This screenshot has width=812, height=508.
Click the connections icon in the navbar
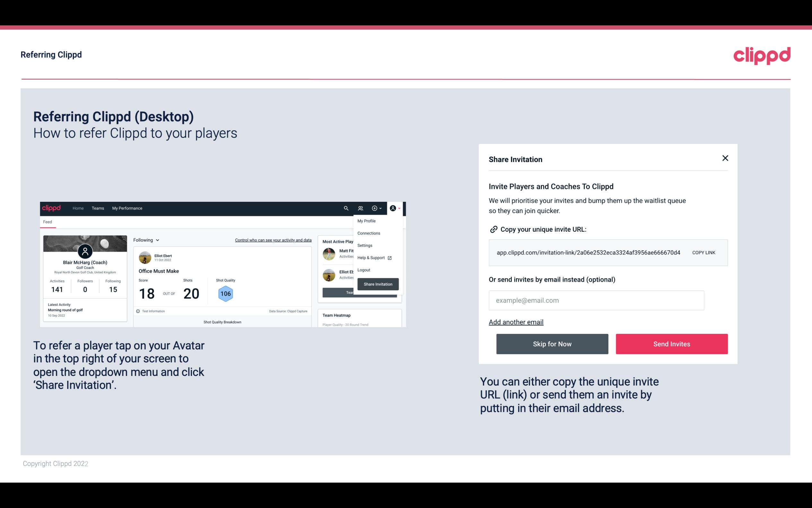361,208
